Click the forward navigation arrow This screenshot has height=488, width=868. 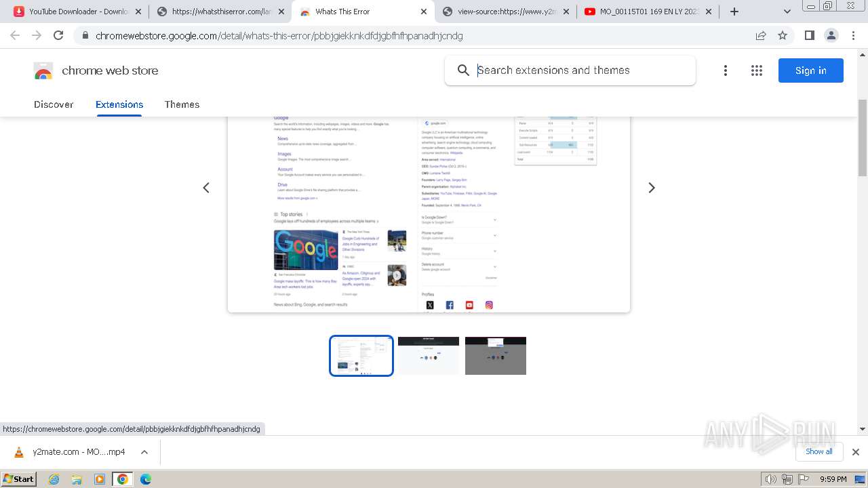pyautogui.click(x=37, y=35)
